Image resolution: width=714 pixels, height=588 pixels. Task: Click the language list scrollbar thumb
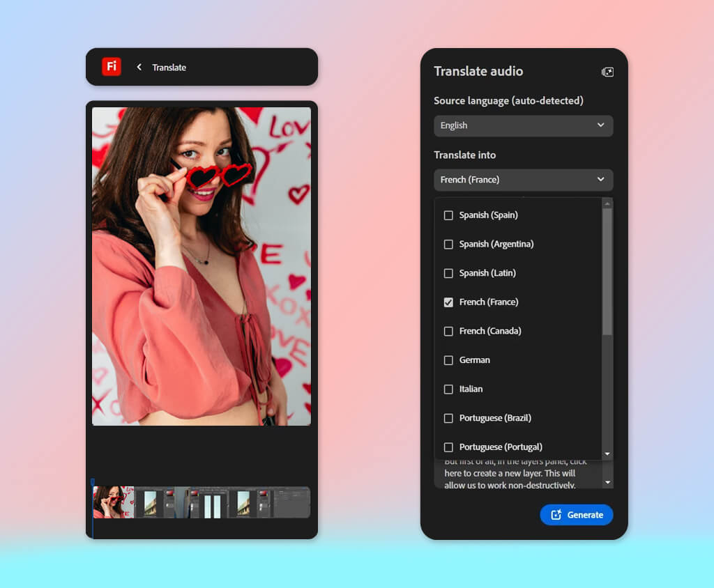click(607, 272)
